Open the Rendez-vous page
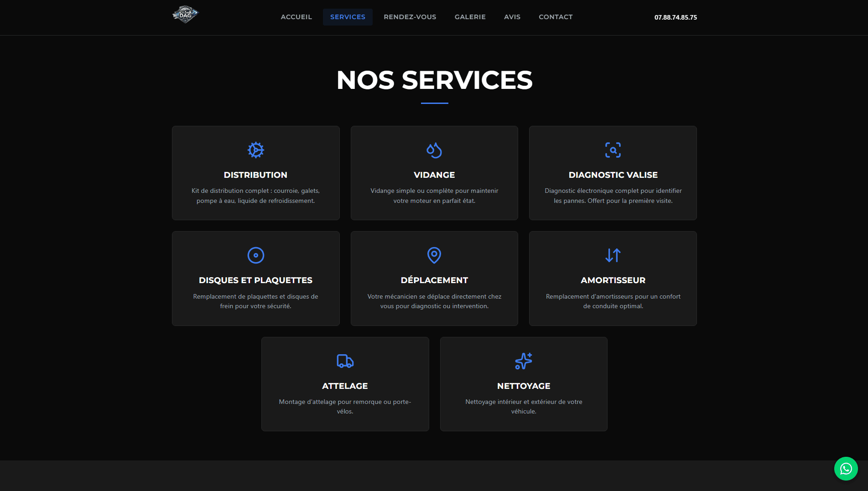Screen dimensions: 868x491 [x=410, y=17]
